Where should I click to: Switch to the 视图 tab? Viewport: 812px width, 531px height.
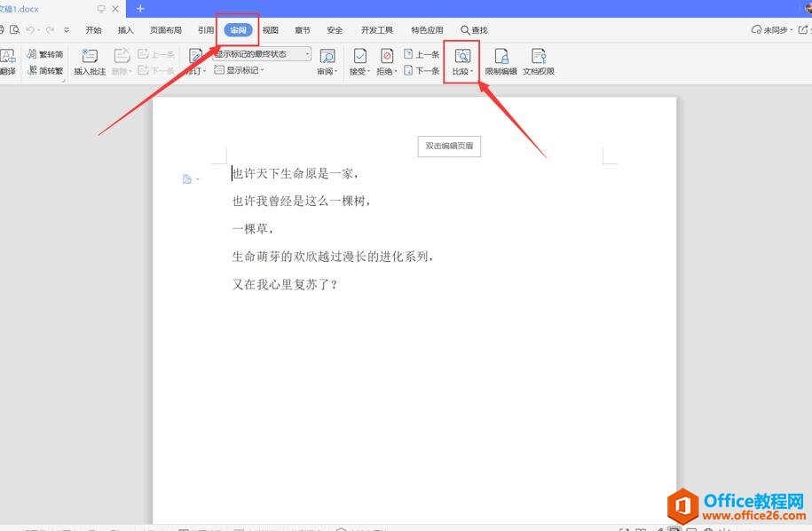(270, 30)
